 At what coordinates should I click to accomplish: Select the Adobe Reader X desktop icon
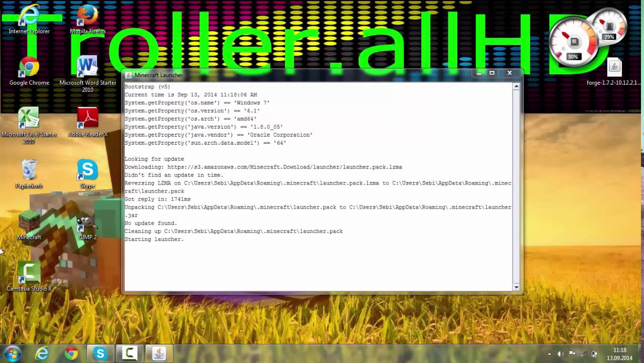[x=88, y=123]
